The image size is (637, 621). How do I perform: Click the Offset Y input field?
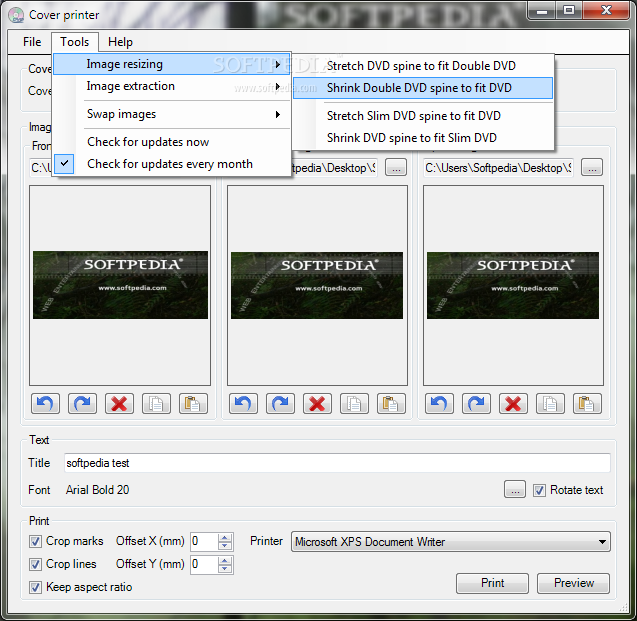point(204,565)
